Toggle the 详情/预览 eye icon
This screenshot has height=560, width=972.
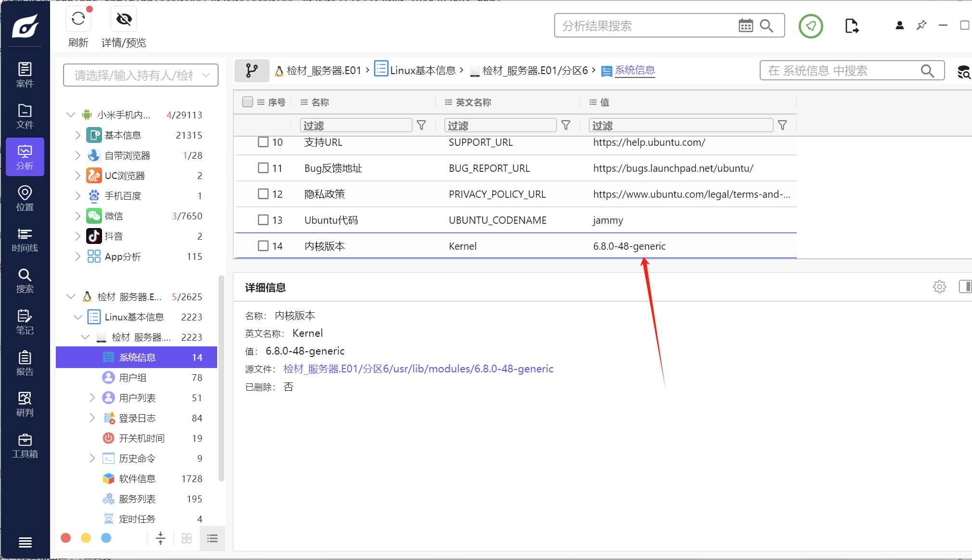[124, 19]
